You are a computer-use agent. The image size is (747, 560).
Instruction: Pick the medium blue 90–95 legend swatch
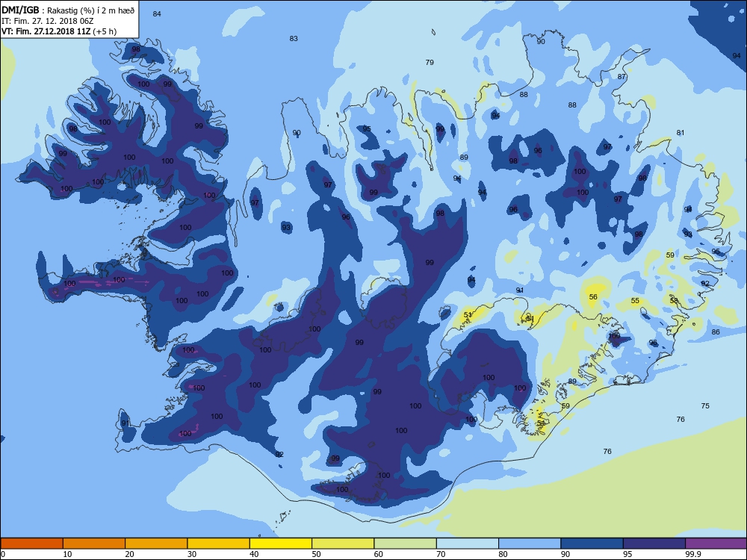point(592,544)
